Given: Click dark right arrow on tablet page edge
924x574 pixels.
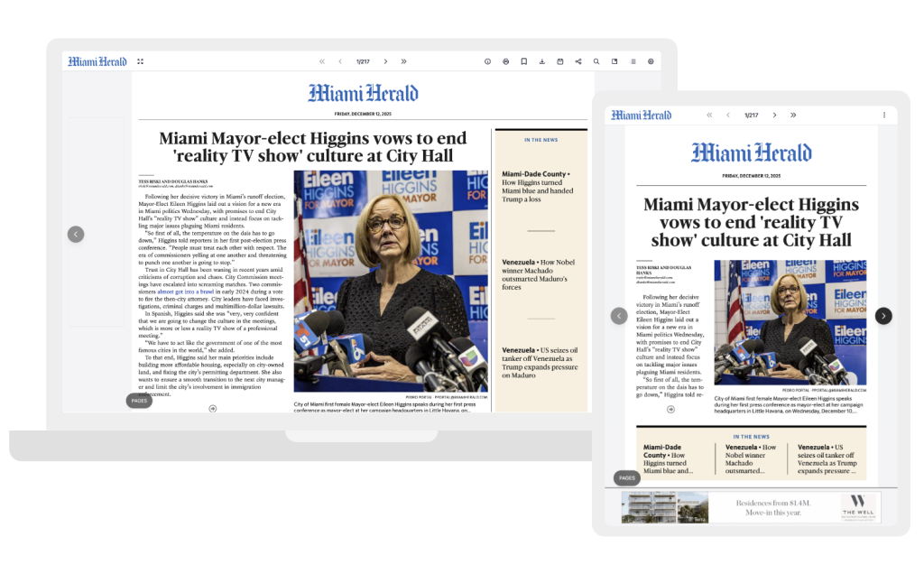Looking at the screenshot, I should [883, 316].
